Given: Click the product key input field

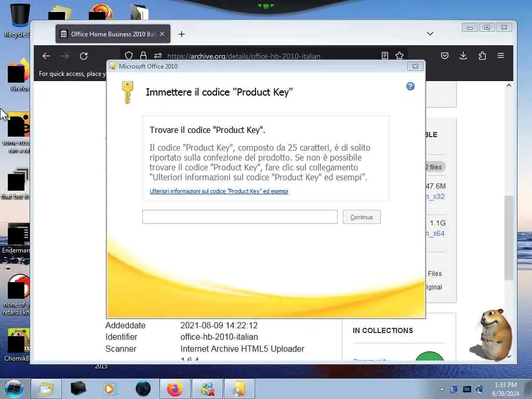Looking at the screenshot, I should point(240,217).
